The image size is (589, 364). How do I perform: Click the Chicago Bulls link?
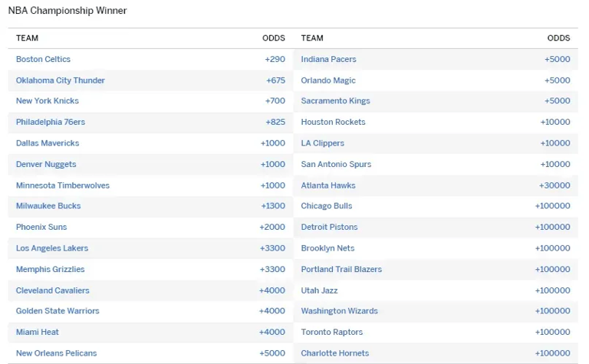tap(327, 206)
